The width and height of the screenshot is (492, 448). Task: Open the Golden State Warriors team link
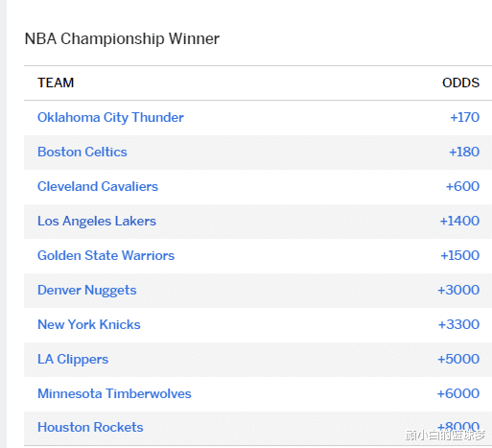(105, 255)
